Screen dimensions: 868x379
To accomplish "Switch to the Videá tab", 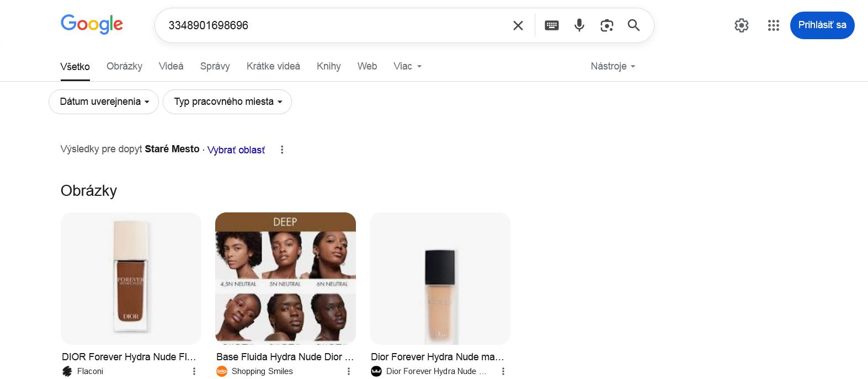I will click(171, 66).
